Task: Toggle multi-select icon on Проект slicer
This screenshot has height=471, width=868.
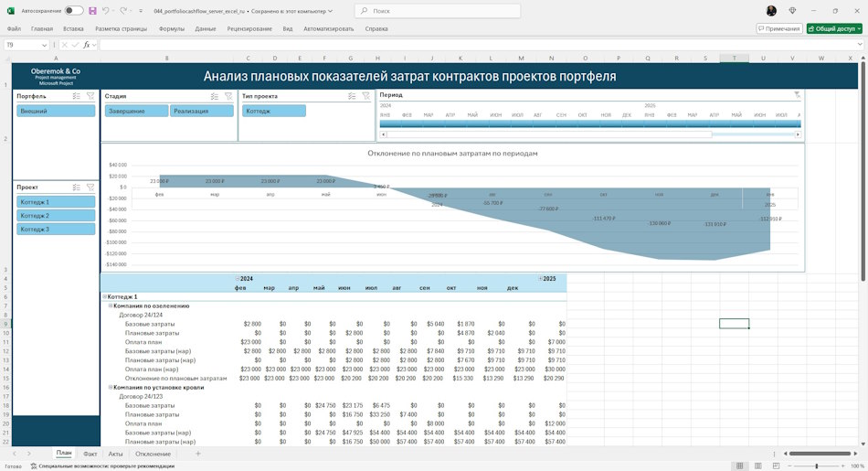Action: click(77, 187)
